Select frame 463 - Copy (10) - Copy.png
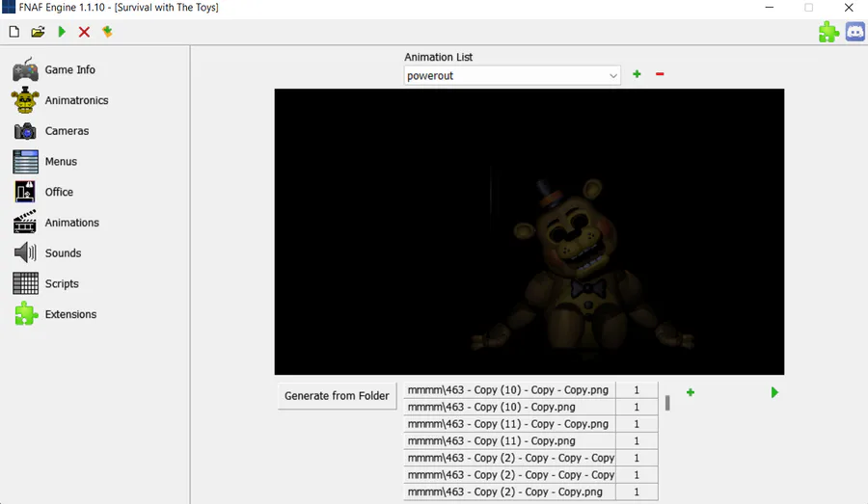Image resolution: width=868 pixels, height=504 pixels. [509, 407]
